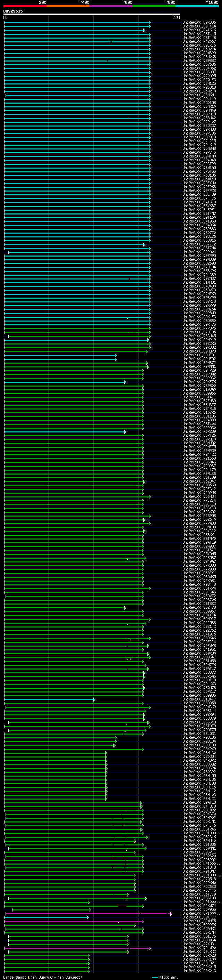Click the purple ~60% identity color segment

pos(111,6)
